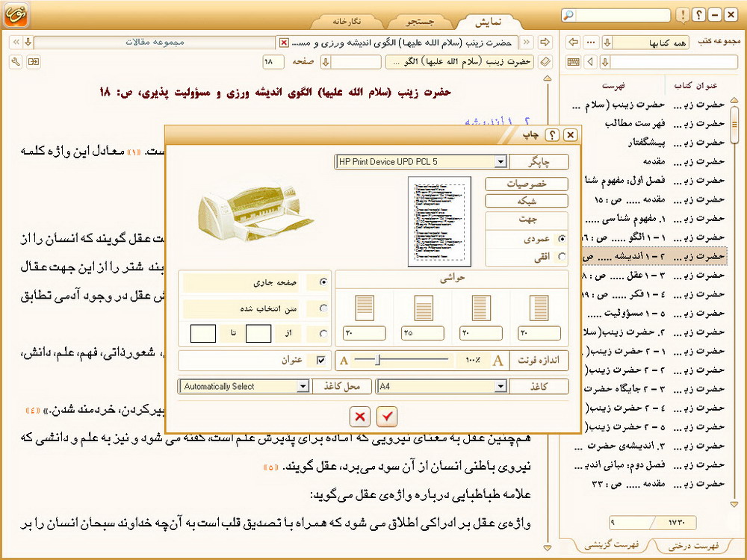Click the wrench settings icon in the toolbar
The image size is (747, 560).
16,61
